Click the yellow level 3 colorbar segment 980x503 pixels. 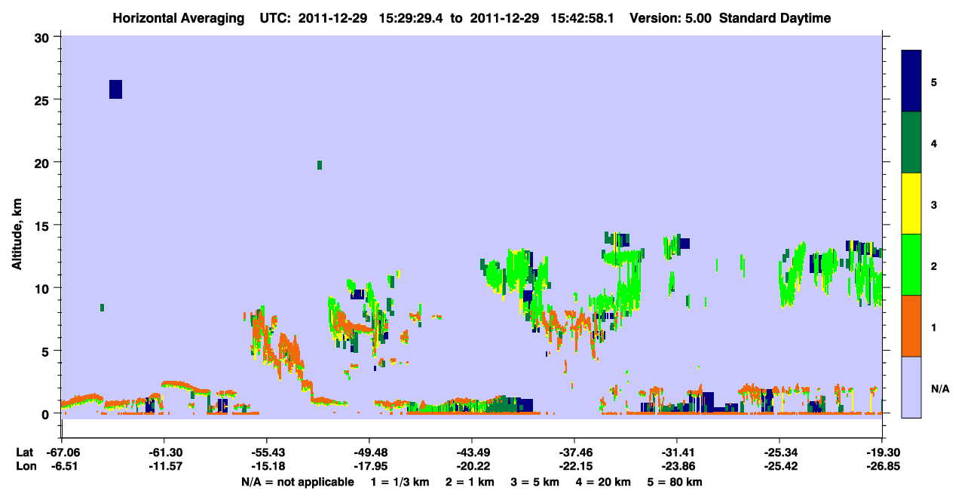911,204
